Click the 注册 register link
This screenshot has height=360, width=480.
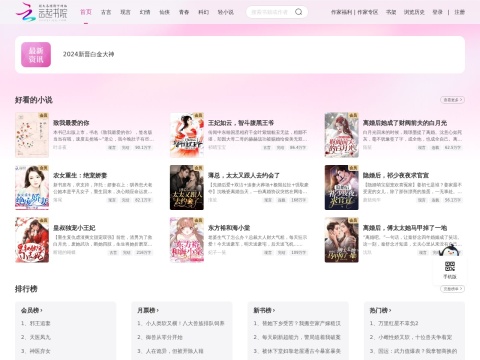tap(460, 12)
